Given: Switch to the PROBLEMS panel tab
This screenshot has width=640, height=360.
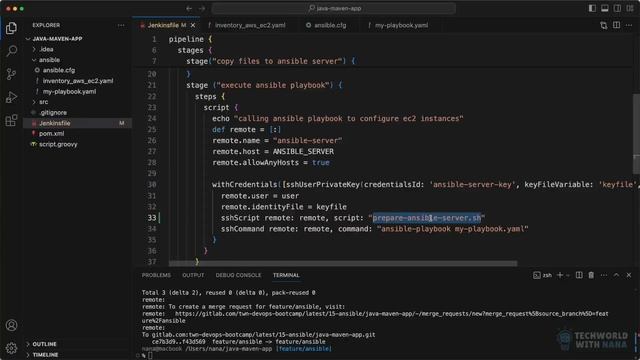Looking at the screenshot, I should pos(156,275).
